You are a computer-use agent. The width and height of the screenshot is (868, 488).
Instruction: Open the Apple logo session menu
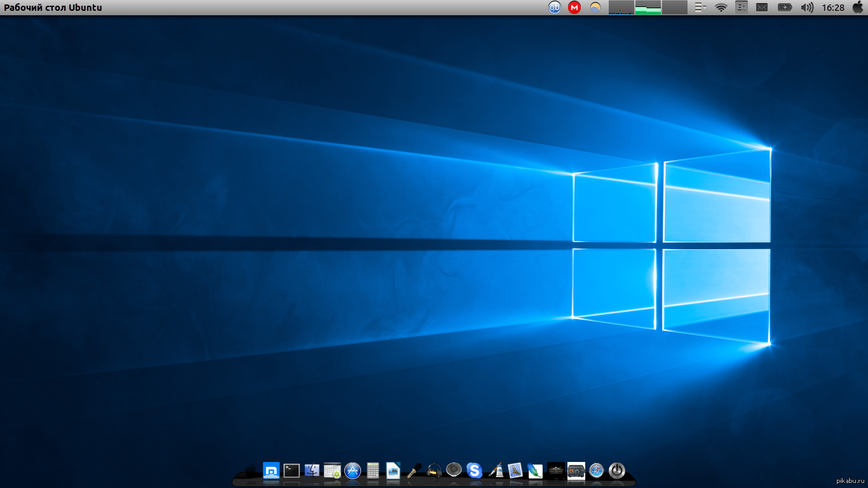click(857, 8)
